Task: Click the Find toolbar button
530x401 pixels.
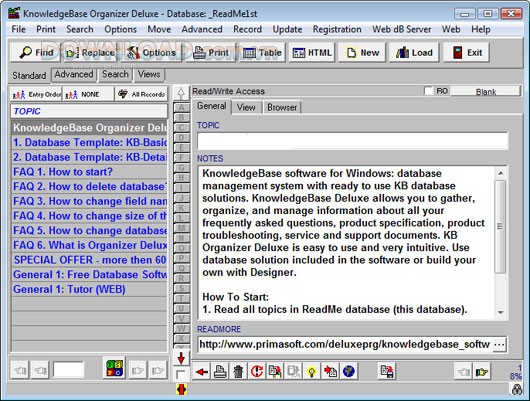Action: point(35,52)
